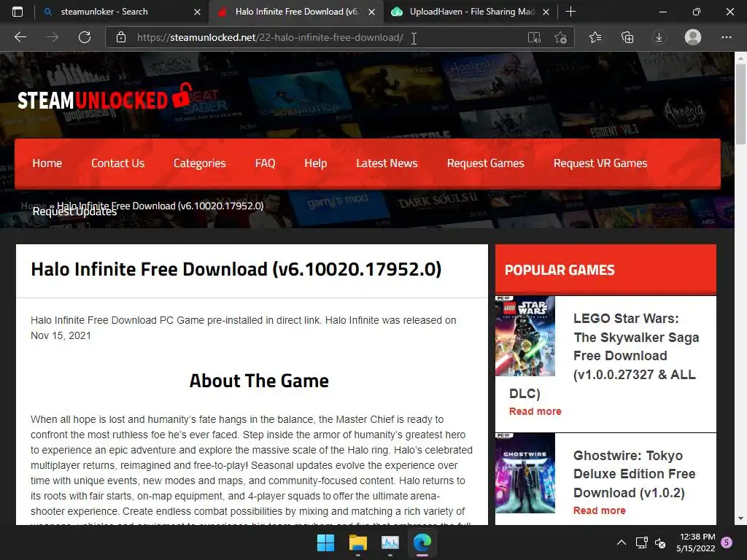Open the user profile avatar
Screen dimensions: 747x560
pyautogui.click(x=693, y=37)
